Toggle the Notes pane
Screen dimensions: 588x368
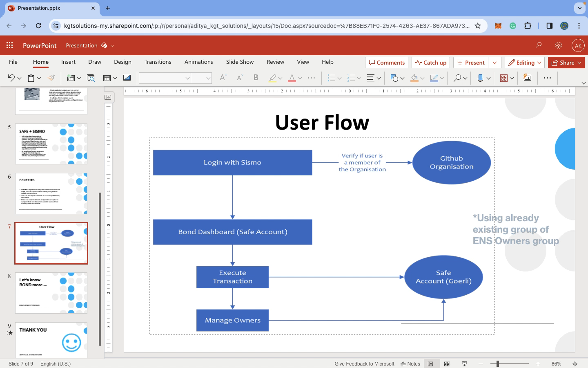pyautogui.click(x=410, y=364)
